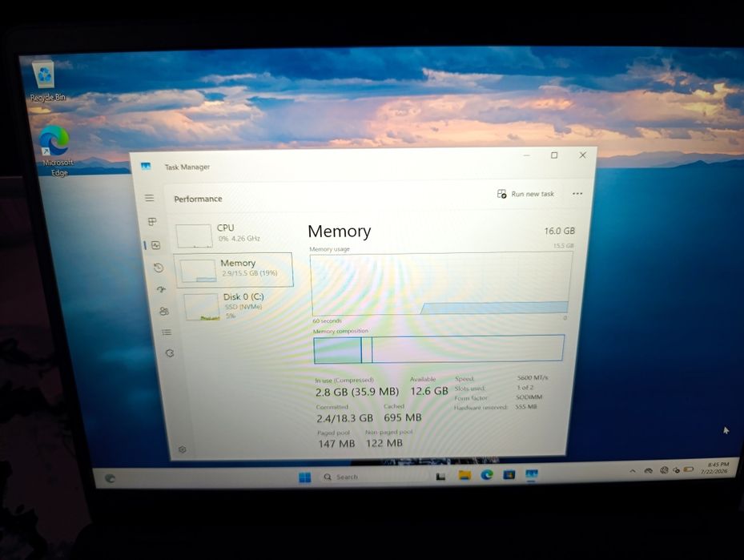The image size is (744, 560).
Task: Minimize the Task Manager window
Action: click(527, 155)
